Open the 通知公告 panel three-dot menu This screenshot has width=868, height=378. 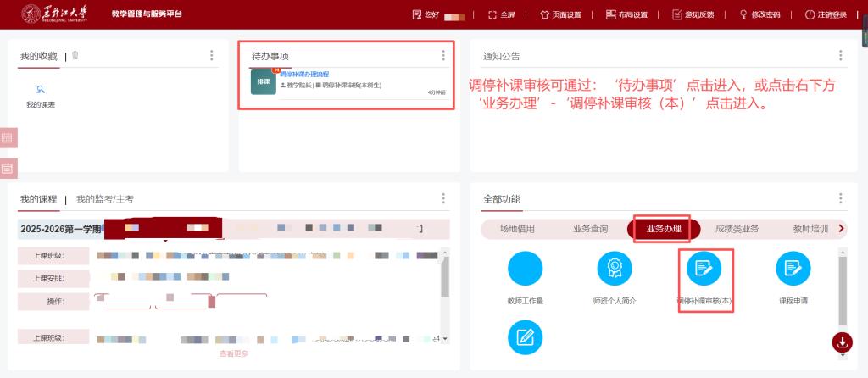pyautogui.click(x=840, y=56)
